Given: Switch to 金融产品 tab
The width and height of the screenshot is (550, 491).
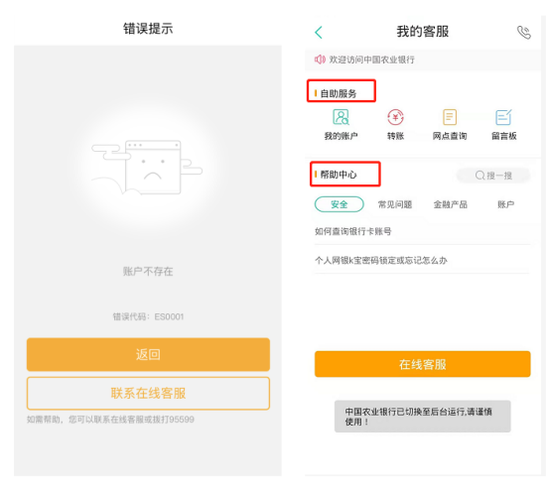Looking at the screenshot, I should 450,204.
